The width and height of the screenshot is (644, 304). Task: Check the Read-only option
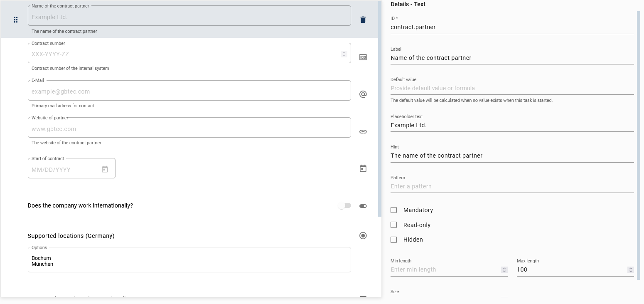(393, 225)
